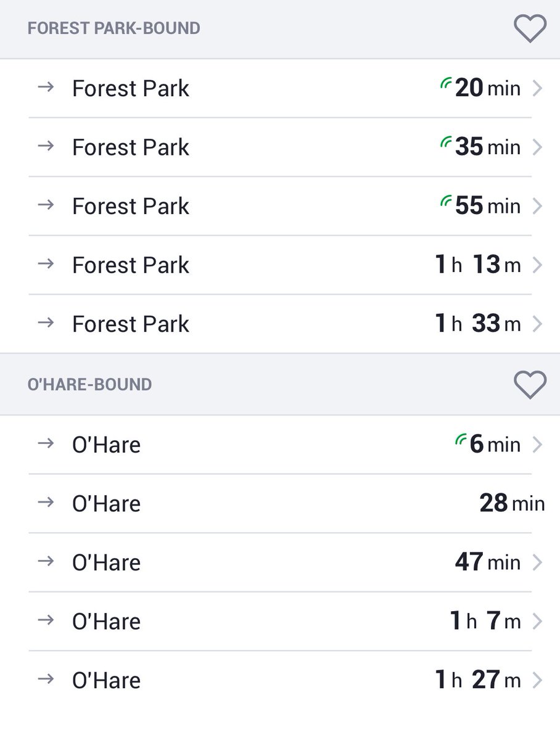Open the Forest Park 20 min chevron

click(537, 89)
